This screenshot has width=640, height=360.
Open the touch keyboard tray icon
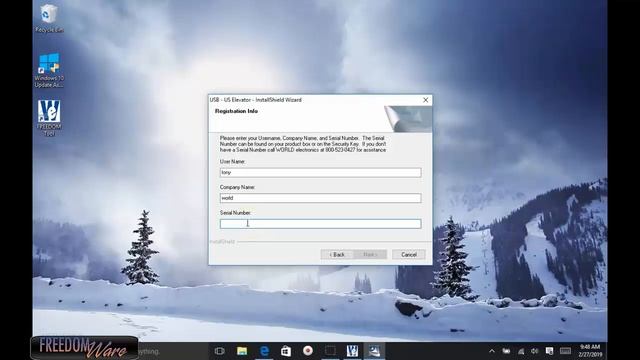point(565,351)
